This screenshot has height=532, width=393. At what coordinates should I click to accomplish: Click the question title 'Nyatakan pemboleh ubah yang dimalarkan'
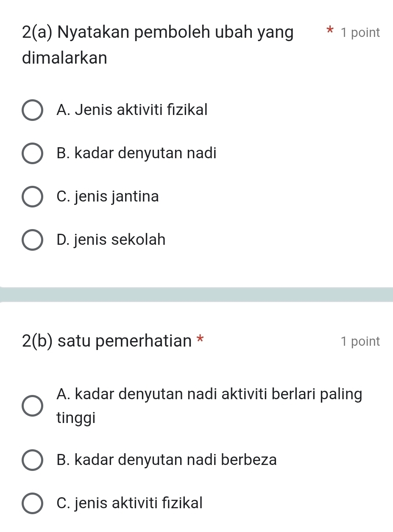click(x=158, y=45)
